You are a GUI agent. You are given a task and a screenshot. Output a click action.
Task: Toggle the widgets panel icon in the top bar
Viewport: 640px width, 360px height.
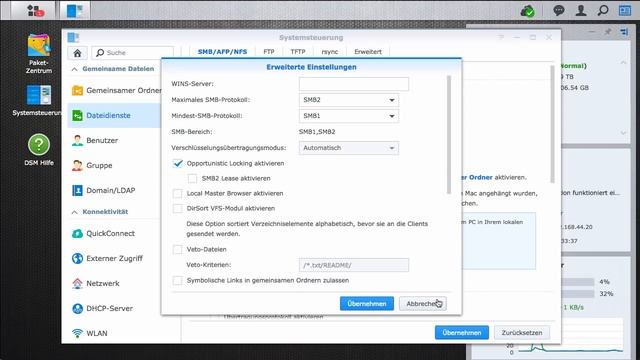point(625,10)
